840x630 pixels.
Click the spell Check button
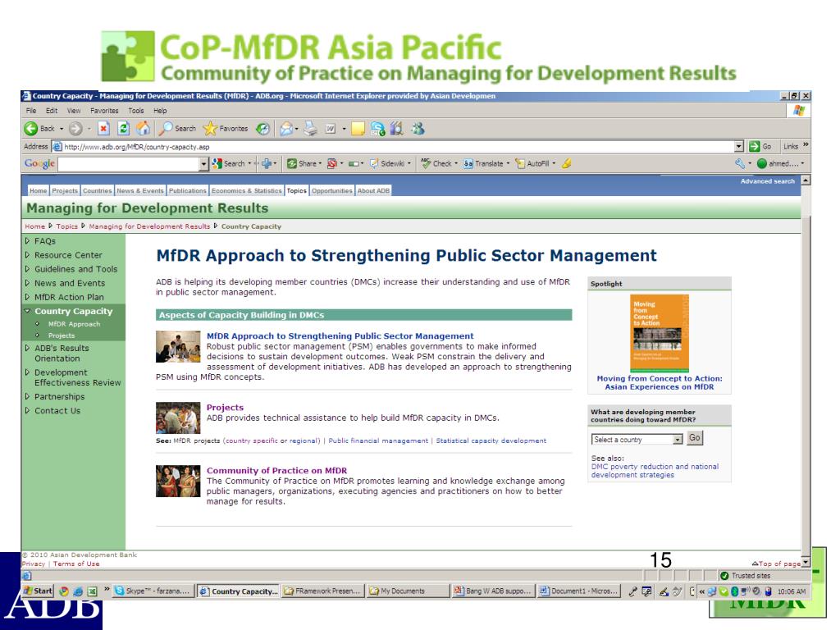(x=436, y=164)
